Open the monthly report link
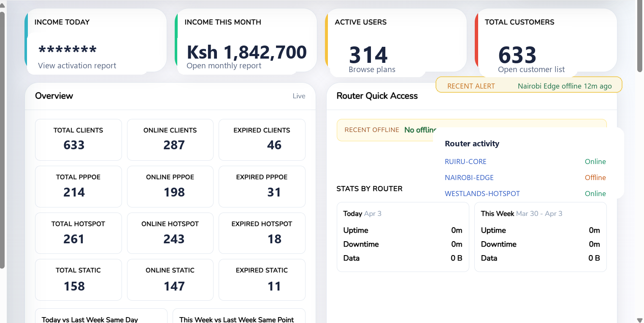Image resolution: width=644 pixels, height=323 pixels. (224, 66)
